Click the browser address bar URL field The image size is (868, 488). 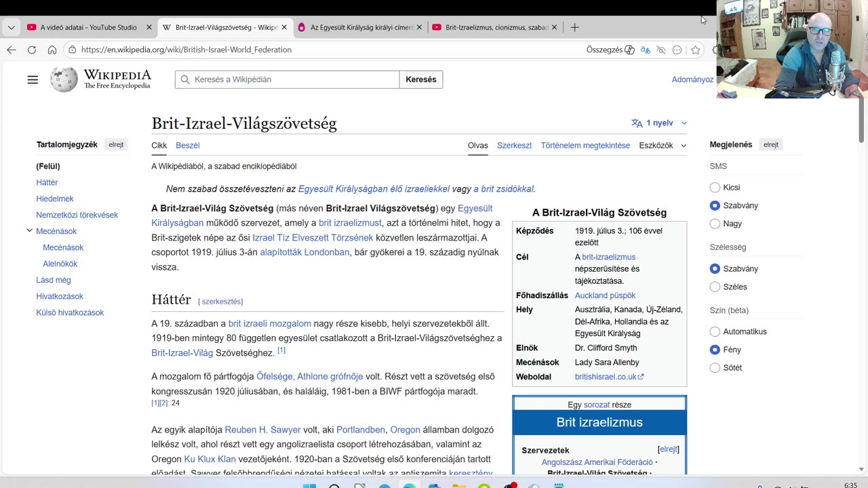(x=325, y=49)
